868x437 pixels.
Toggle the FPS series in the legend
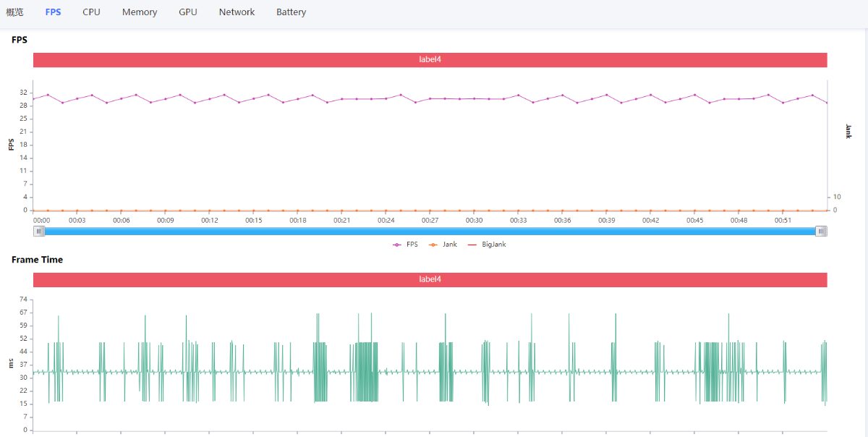pos(405,245)
